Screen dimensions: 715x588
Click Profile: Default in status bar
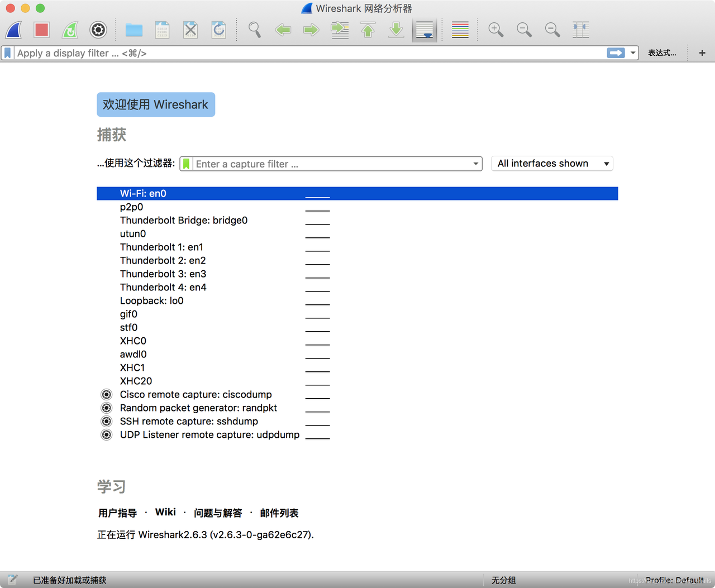pos(674,580)
